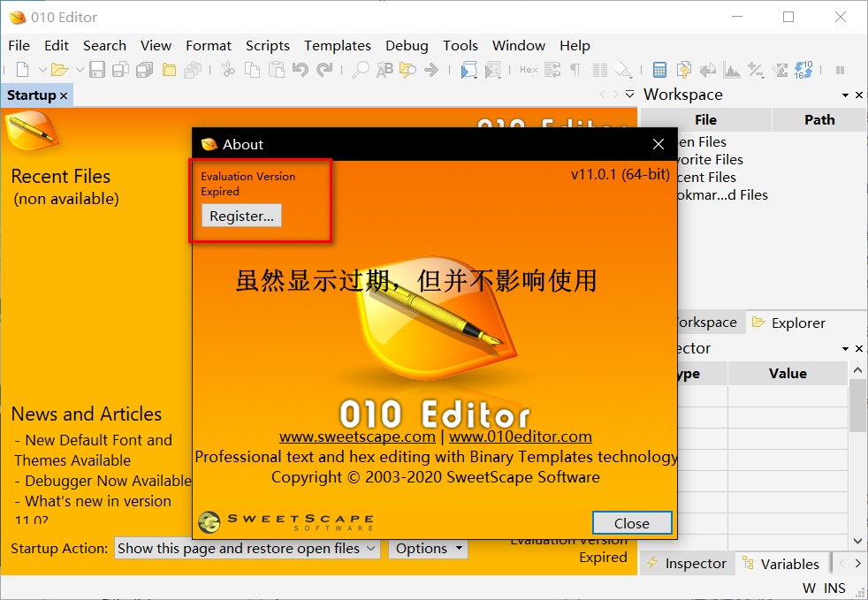The width and height of the screenshot is (868, 600).
Task: Click the Open File folder icon
Action: point(58,70)
